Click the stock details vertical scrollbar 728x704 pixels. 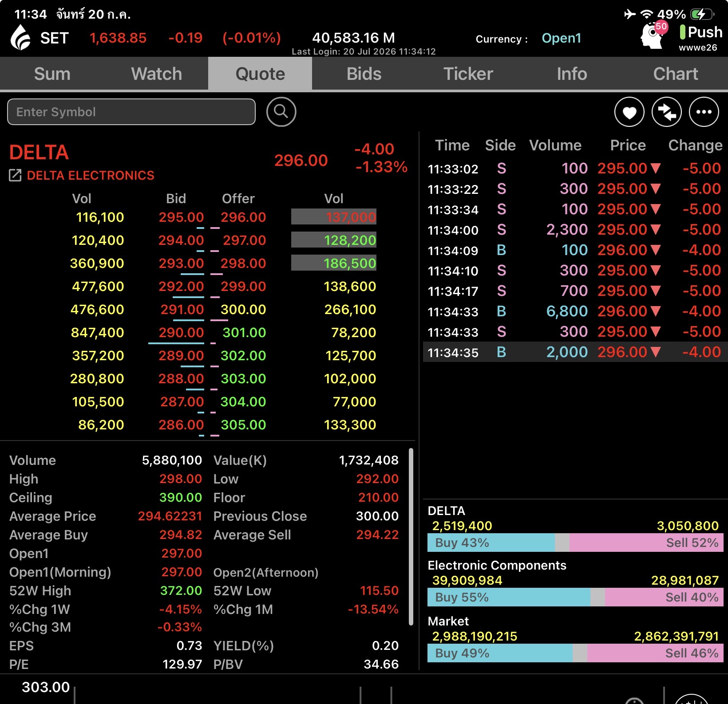411,537
